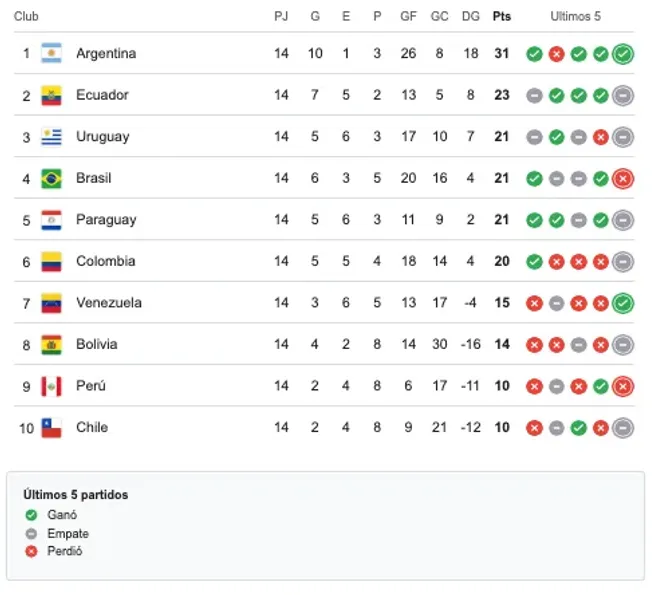
Task: Click the Chile flag icon
Action: point(51,428)
